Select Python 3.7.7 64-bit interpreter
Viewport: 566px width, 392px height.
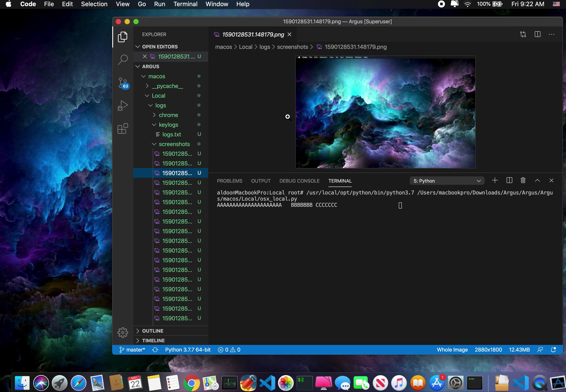tap(188, 350)
